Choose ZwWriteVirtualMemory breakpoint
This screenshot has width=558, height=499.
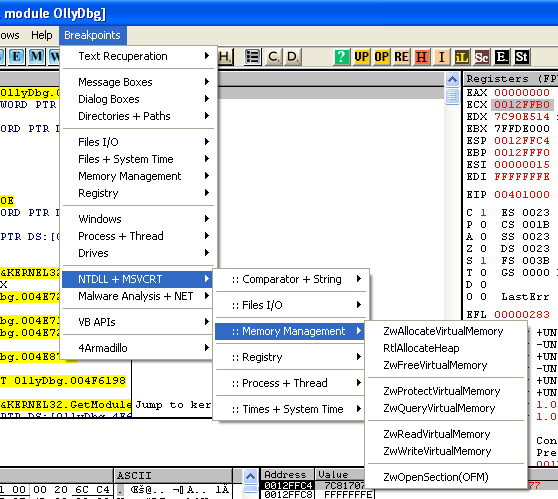[446, 451]
